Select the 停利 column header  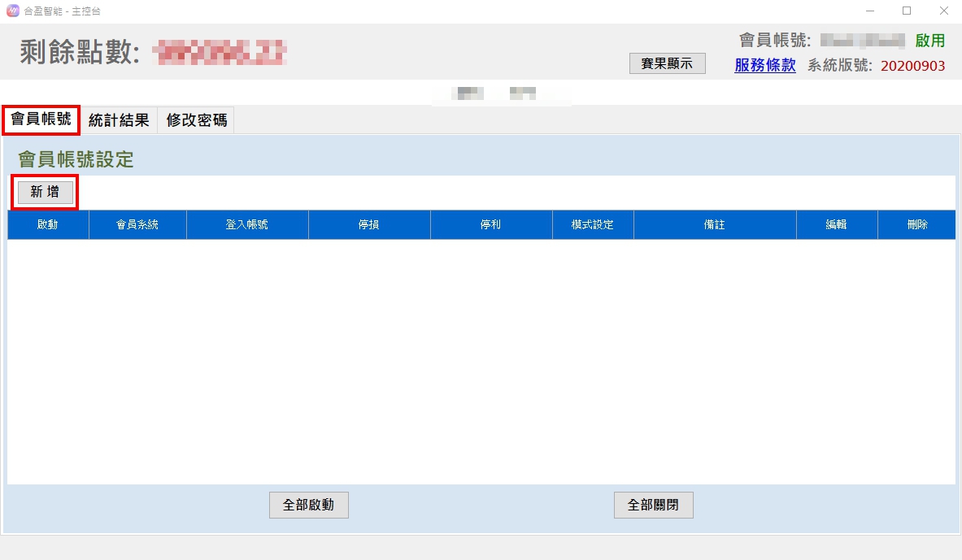click(491, 225)
